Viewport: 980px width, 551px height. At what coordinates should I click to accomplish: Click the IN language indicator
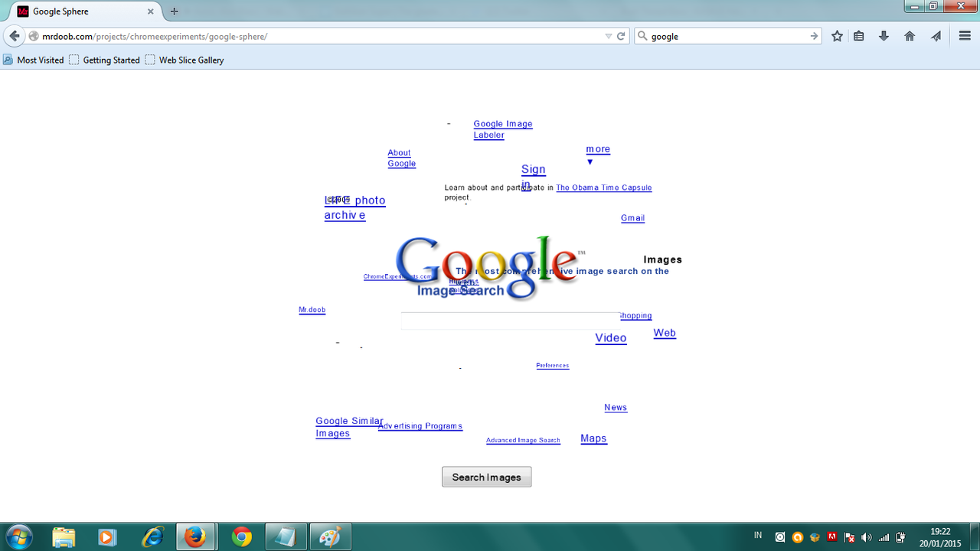pyautogui.click(x=758, y=535)
